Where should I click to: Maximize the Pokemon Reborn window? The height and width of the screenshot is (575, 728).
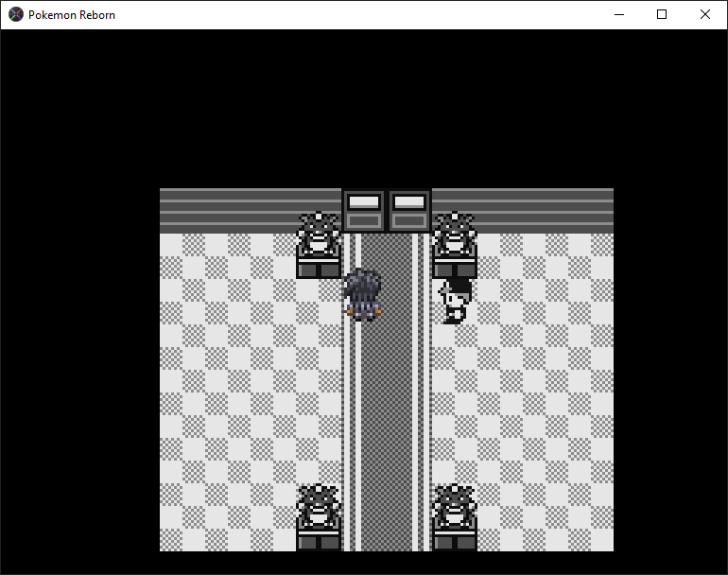point(662,14)
